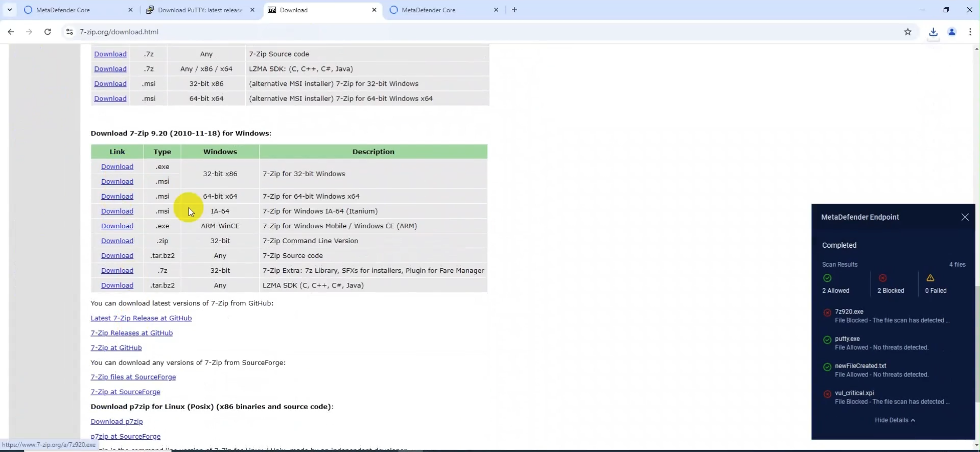This screenshot has width=980, height=452.
Task: Download alternative MSI installer for 32-bit Windows
Action: click(110, 84)
